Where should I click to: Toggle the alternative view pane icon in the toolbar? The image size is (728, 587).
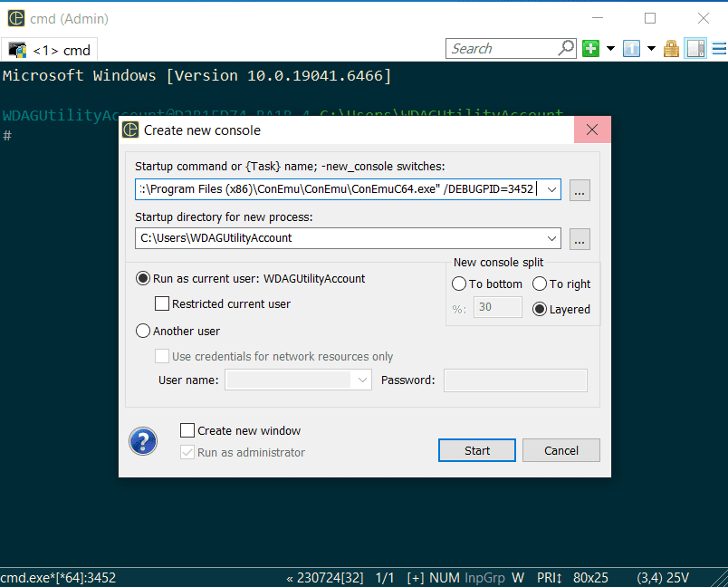coord(695,48)
